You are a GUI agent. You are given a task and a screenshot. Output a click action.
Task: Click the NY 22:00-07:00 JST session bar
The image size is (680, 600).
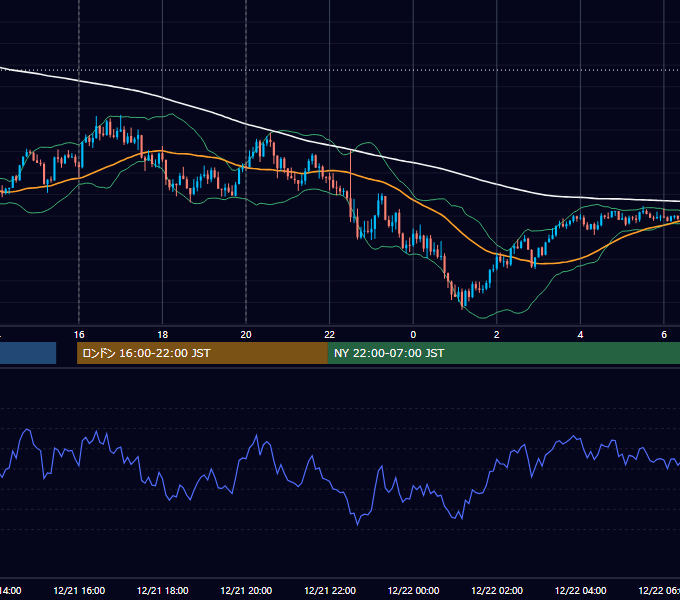[x=503, y=353]
